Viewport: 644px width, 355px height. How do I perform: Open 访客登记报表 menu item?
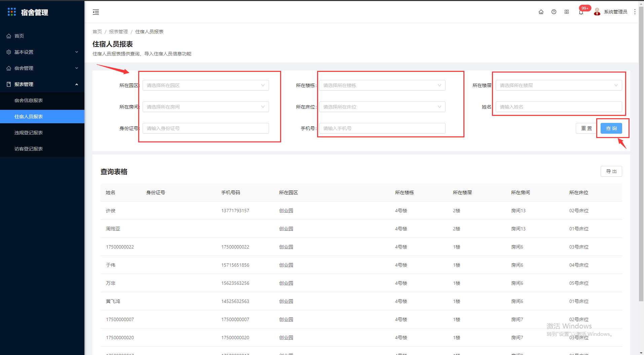(42, 149)
